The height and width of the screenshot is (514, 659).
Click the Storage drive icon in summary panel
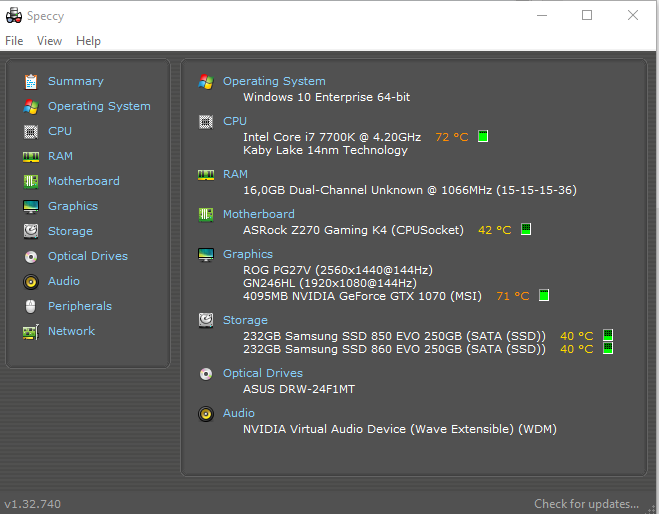pos(206,321)
